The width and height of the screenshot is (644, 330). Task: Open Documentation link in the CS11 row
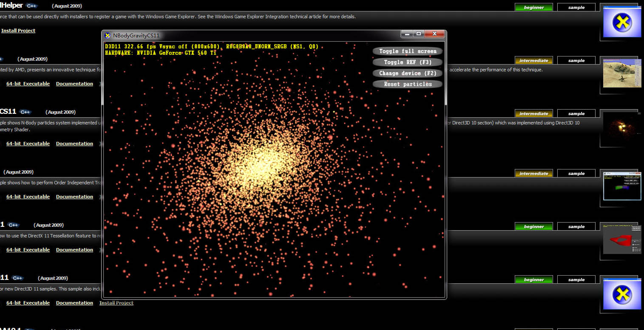(74, 144)
